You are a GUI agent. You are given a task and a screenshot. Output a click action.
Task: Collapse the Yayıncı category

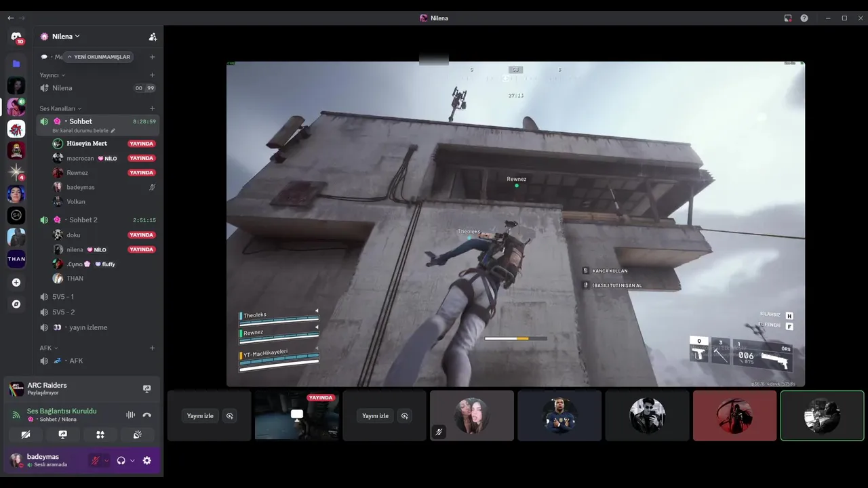[x=52, y=75]
